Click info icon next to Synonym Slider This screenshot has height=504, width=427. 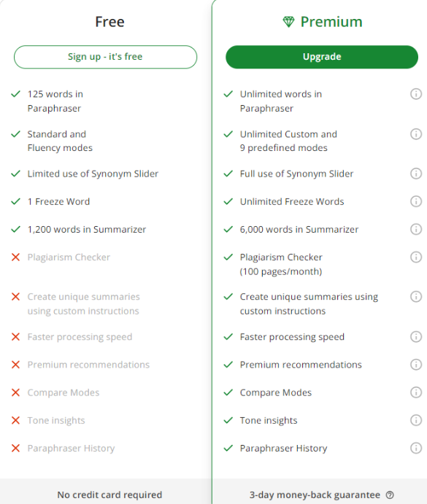coord(416,174)
